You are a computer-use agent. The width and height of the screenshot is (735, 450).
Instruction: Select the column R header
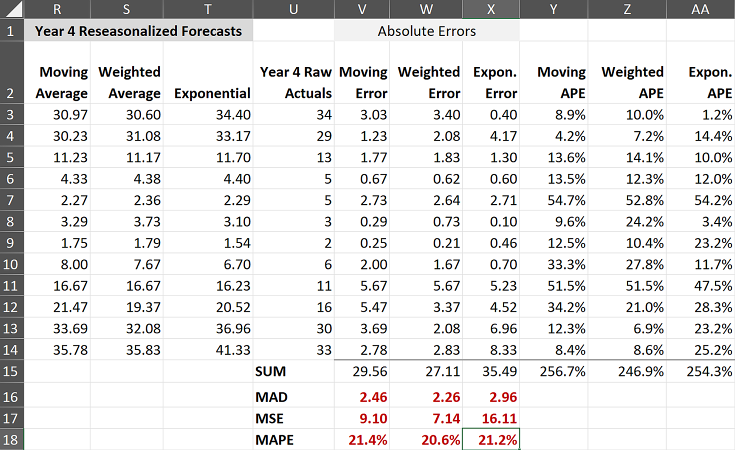pos(62,9)
